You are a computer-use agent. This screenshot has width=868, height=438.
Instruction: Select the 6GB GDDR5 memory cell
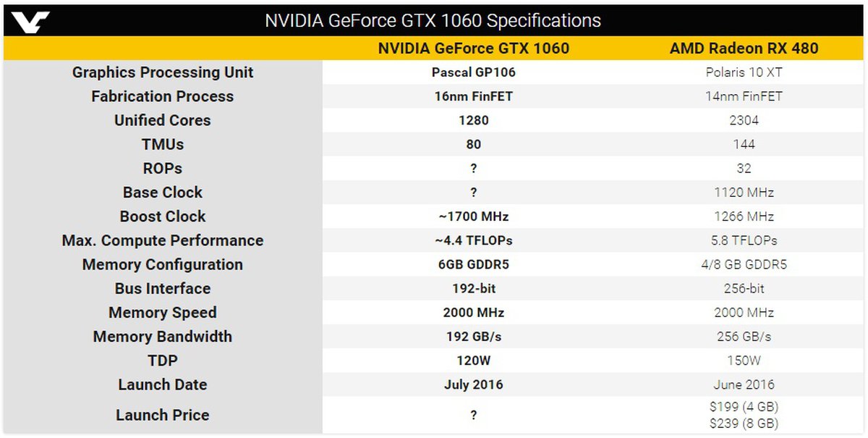(x=474, y=264)
